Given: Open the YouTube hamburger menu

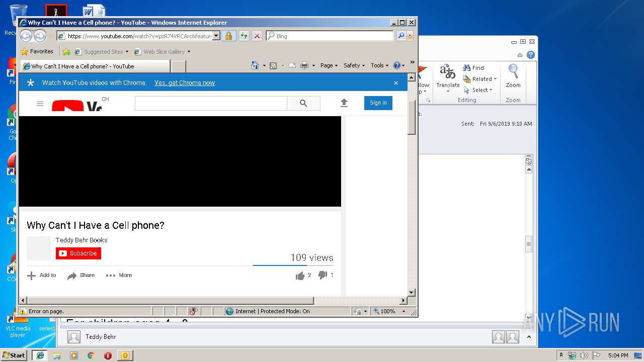Looking at the screenshot, I should (40, 104).
